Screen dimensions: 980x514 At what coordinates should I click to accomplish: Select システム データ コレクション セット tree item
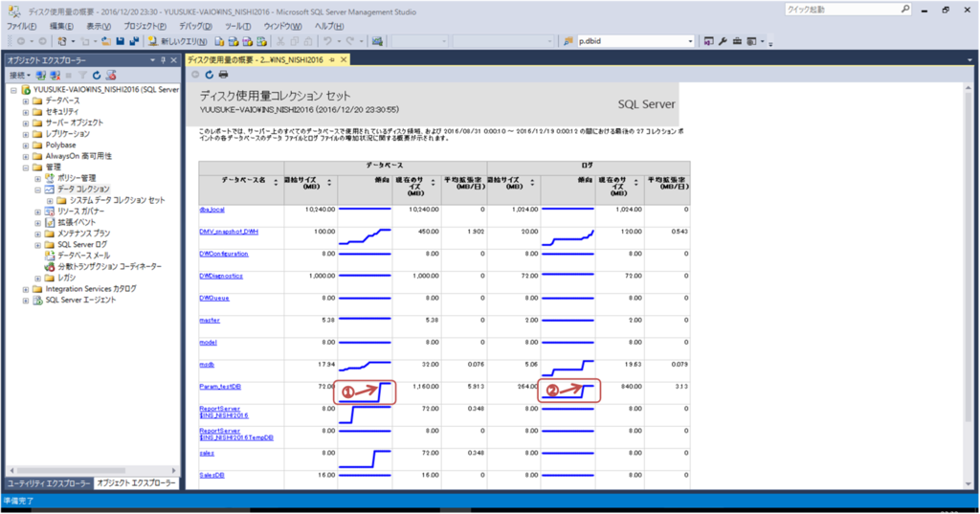click(x=118, y=200)
